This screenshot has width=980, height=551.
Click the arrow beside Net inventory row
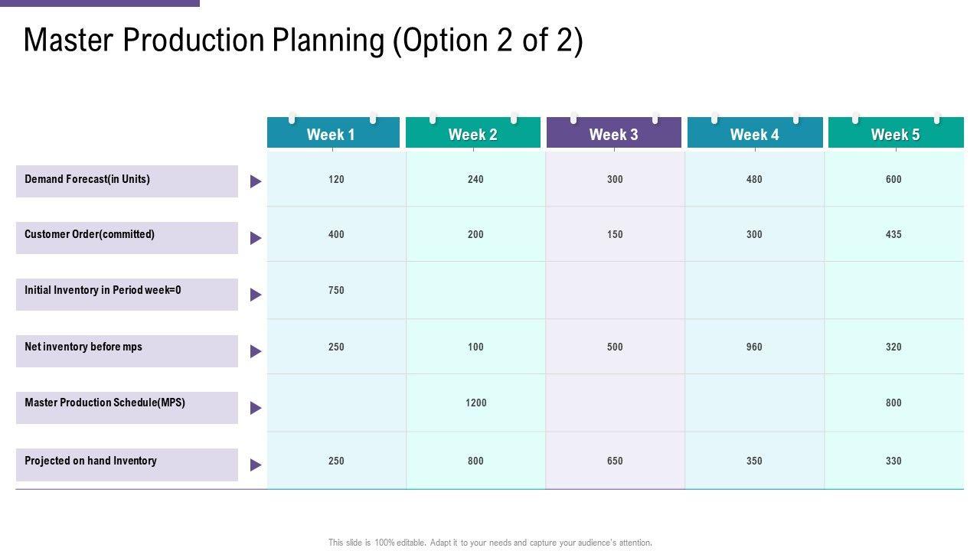pos(256,351)
